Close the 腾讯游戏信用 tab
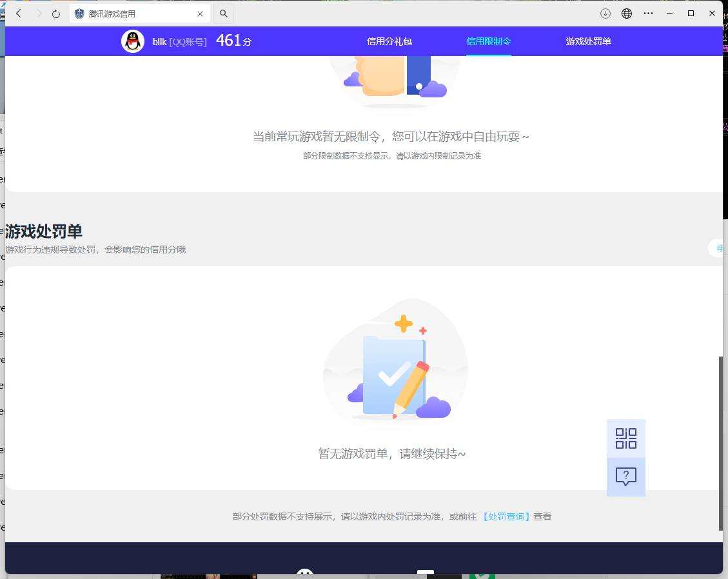 coord(200,14)
